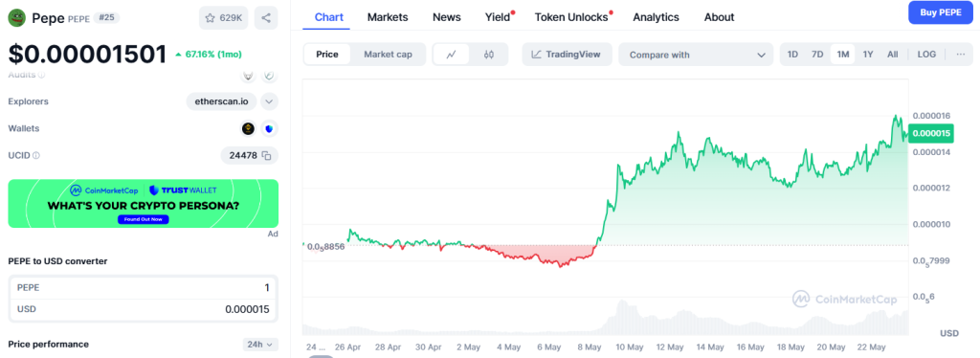
Task: Open the etherscan.io explorer link
Action: coord(222,101)
